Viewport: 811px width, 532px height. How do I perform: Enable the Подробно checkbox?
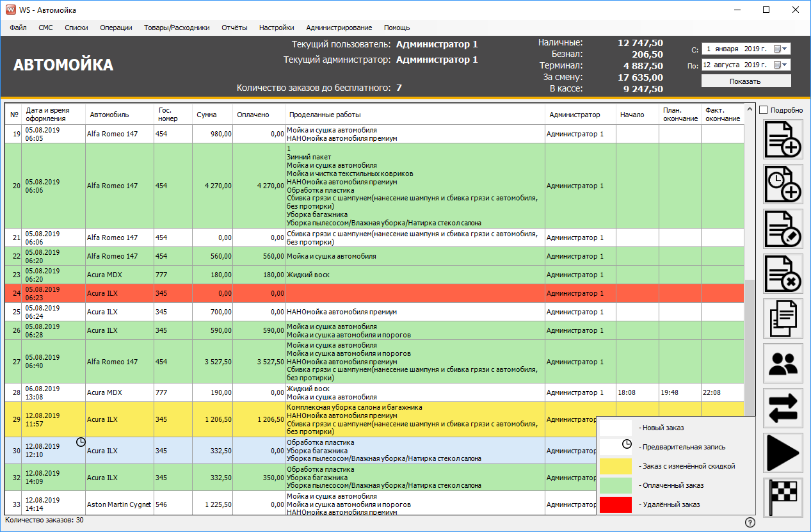point(763,110)
